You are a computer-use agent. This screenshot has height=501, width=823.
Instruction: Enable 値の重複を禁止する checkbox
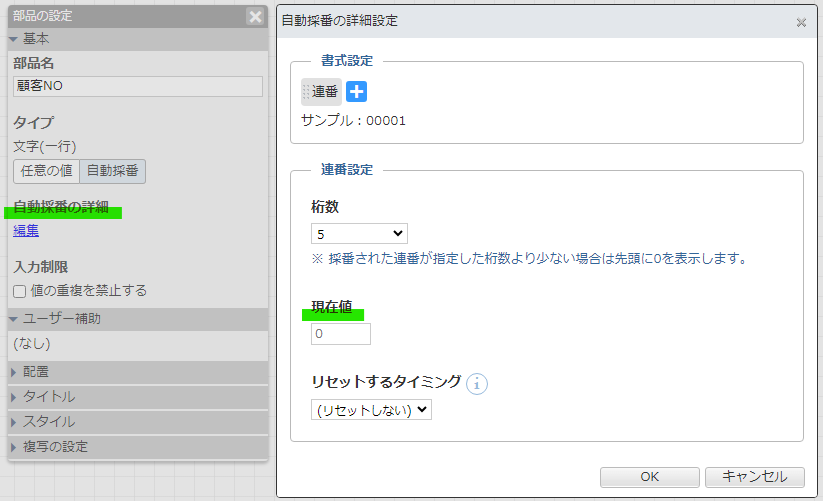tap(20, 291)
